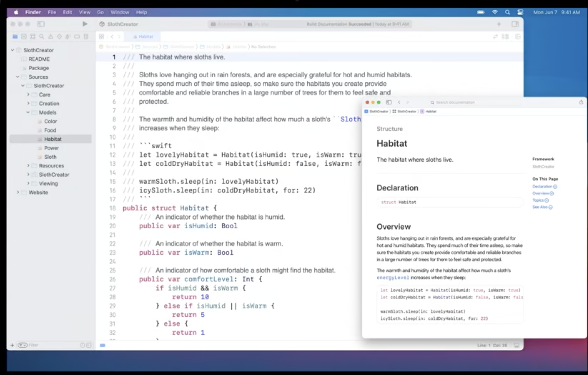
Task: Collapse the Models folder
Action: click(x=28, y=113)
